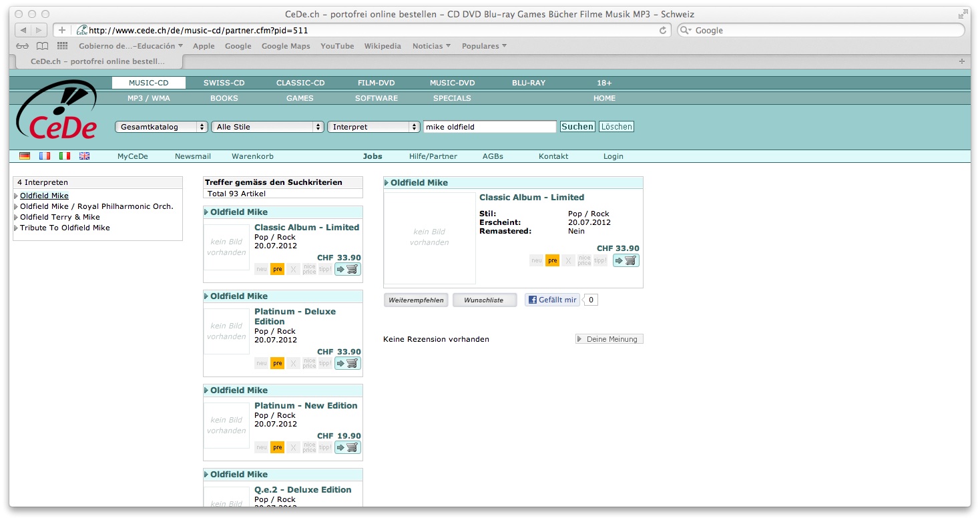Open 'Platinum - Deluxe Edition' title link
This screenshot has width=980, height=520.
[x=295, y=316]
